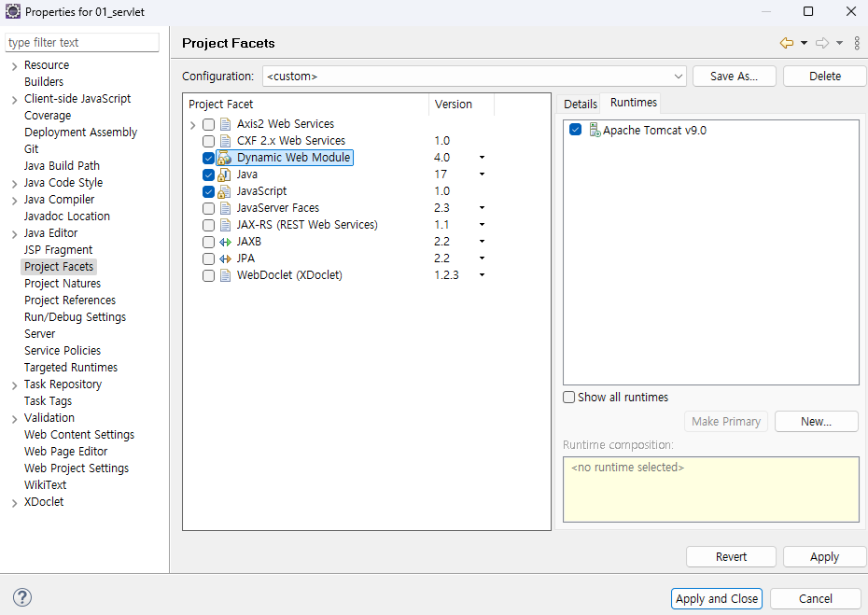Click the CXF 2.x Web Services document icon
Screen dimensions: 868x615
click(225, 141)
